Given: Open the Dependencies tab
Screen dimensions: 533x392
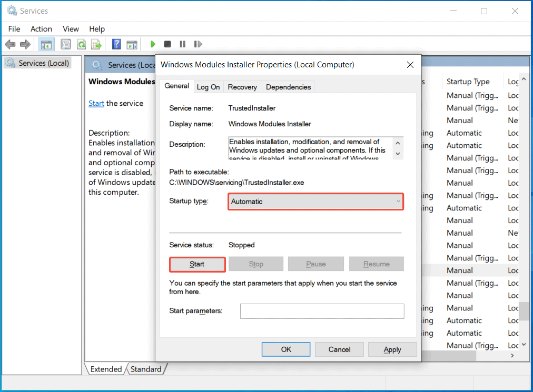Looking at the screenshot, I should click(288, 86).
